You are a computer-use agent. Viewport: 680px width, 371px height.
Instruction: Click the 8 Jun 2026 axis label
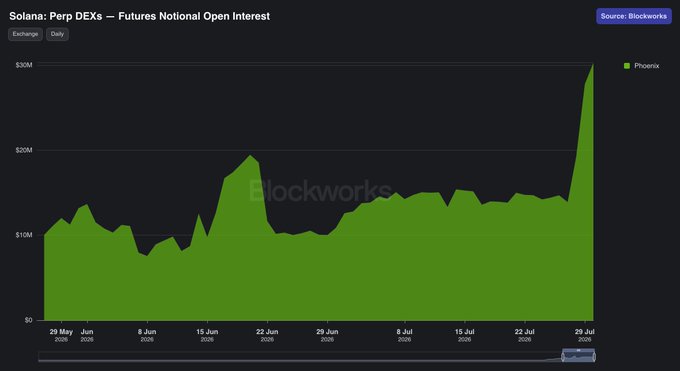pyautogui.click(x=147, y=335)
